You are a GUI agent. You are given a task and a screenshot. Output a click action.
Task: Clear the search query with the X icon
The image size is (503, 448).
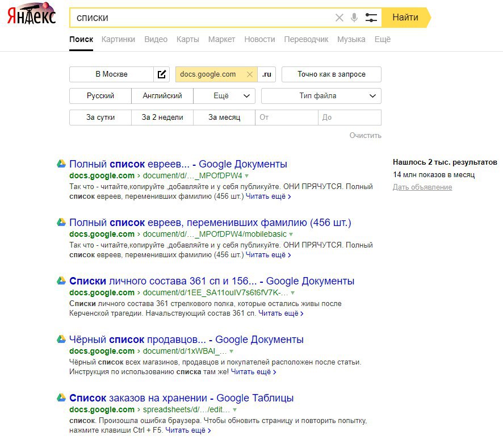(339, 18)
